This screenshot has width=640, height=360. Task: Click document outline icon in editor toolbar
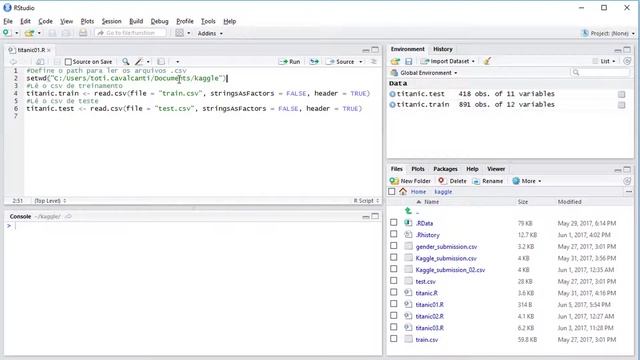[x=373, y=62]
